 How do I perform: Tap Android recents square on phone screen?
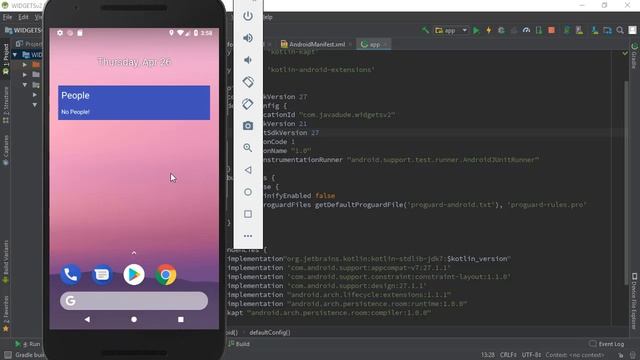pos(180,319)
